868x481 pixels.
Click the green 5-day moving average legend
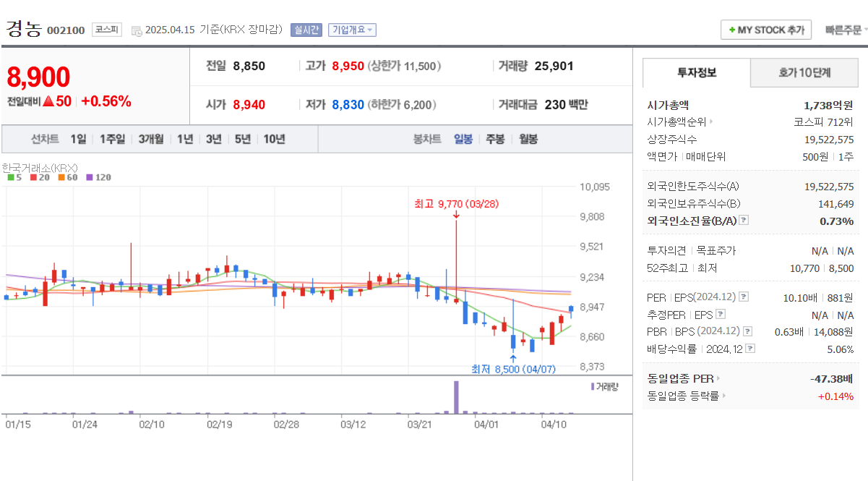(x=14, y=177)
